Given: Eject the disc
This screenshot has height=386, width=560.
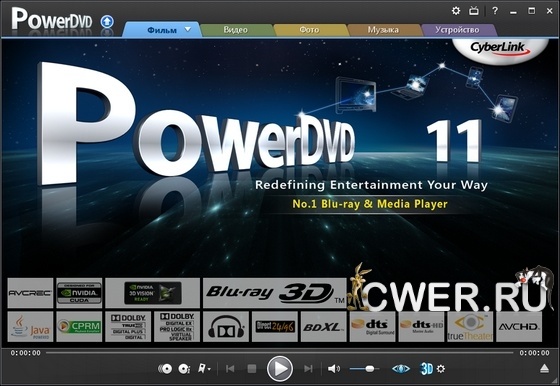Looking at the screenshot, I should coord(544,369).
